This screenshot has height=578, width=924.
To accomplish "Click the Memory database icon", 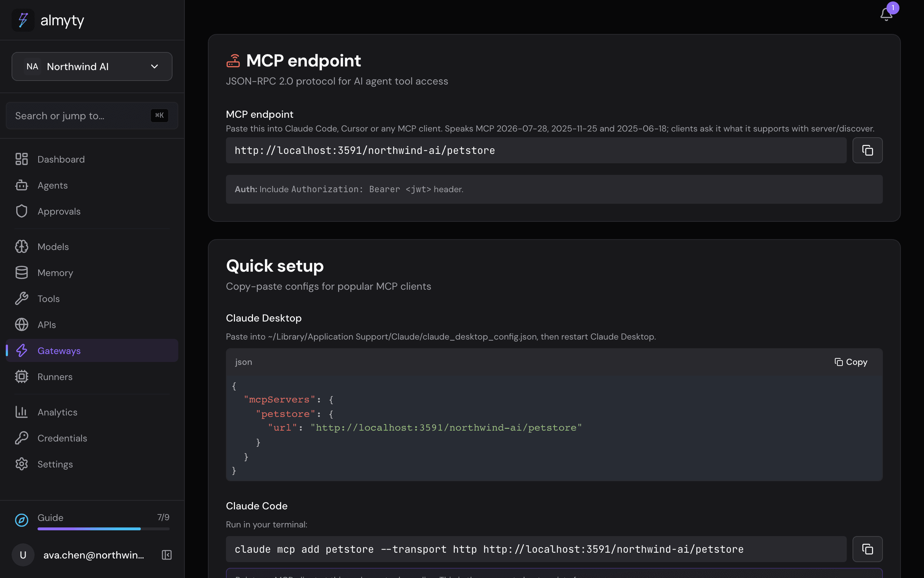I will (x=21, y=272).
